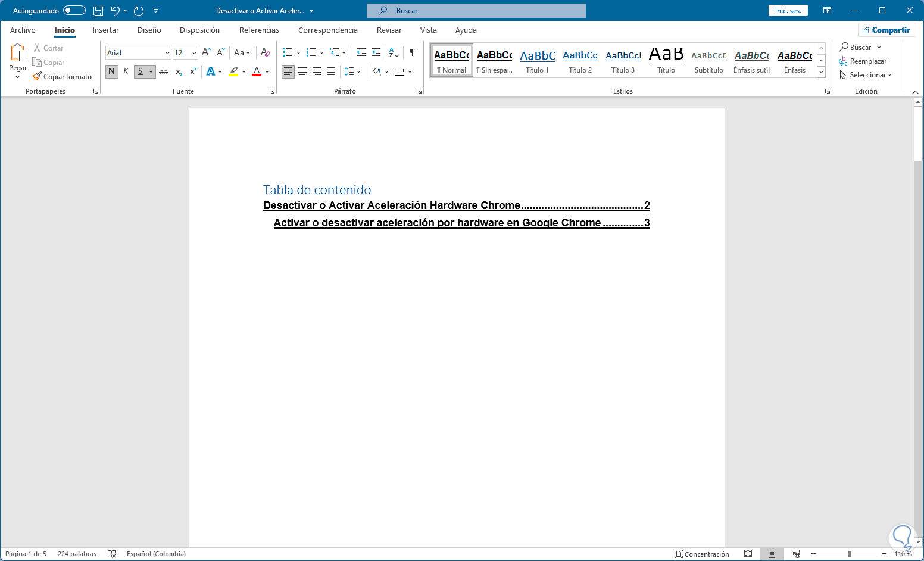Image resolution: width=924 pixels, height=561 pixels.
Task: Collapse the ribbon
Action: [x=916, y=92]
